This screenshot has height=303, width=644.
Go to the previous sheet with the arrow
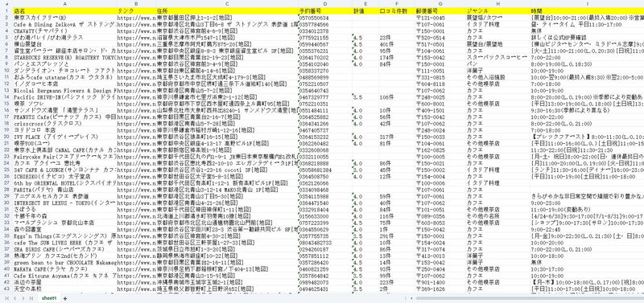[15, 298]
